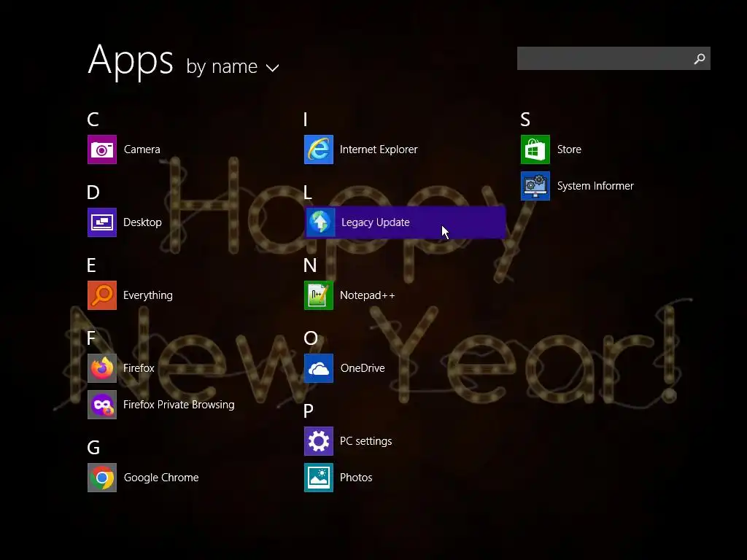Image resolution: width=747 pixels, height=560 pixels.
Task: Launch the System Informer icon
Action: pyautogui.click(x=535, y=186)
